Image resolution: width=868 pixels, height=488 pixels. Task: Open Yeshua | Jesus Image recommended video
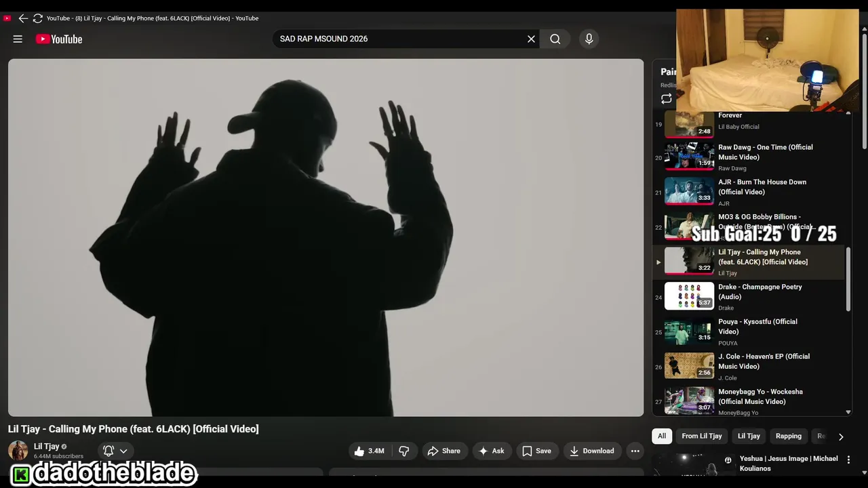coord(789,464)
